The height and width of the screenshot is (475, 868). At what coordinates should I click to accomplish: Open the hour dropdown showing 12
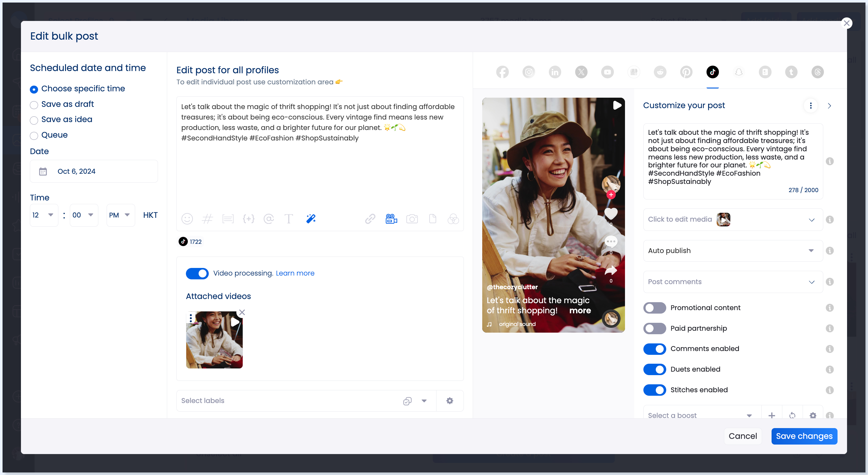pos(44,215)
